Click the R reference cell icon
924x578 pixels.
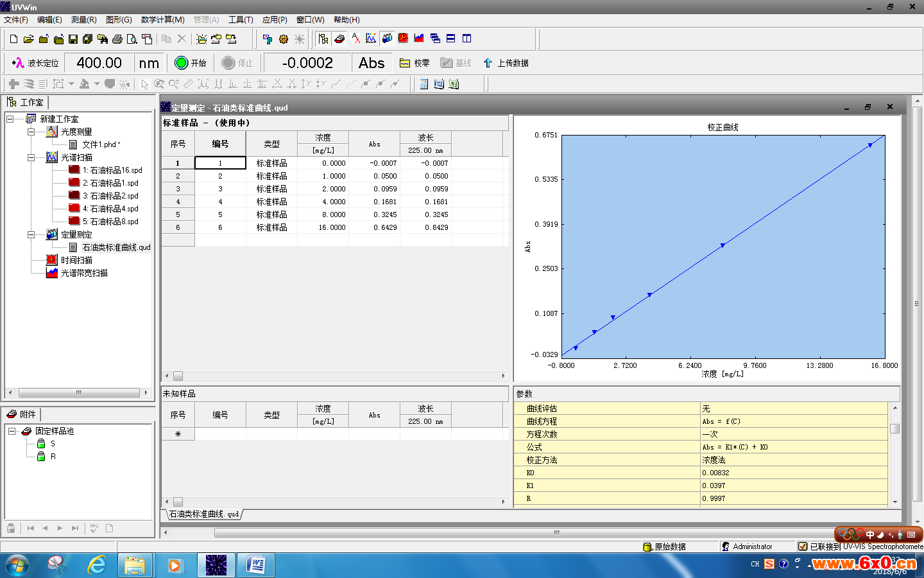click(x=41, y=457)
